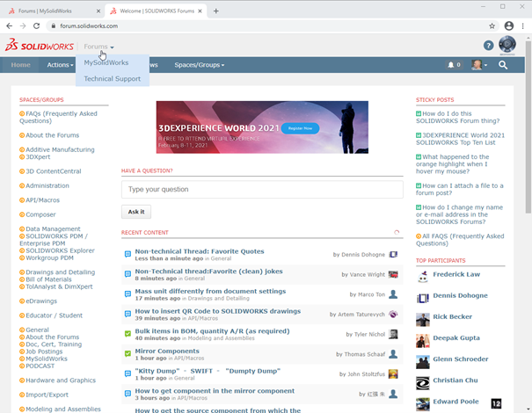
Task: Switch to Forums | MySolidWorks browser tab
Action: point(53,11)
